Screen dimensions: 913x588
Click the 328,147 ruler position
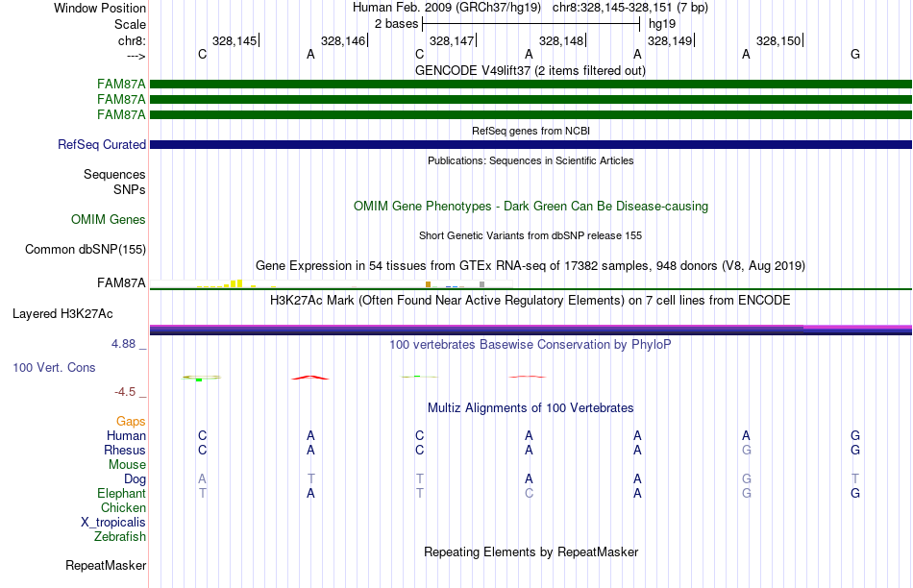452,40
